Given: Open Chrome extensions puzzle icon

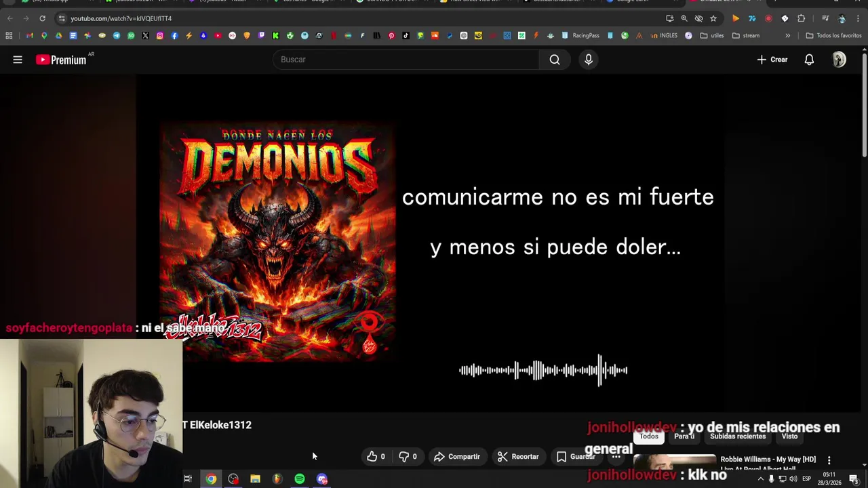Looking at the screenshot, I should pos(801,18).
